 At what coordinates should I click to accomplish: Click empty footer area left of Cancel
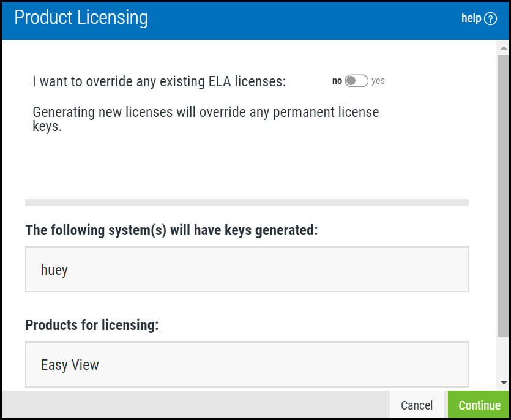point(196,405)
